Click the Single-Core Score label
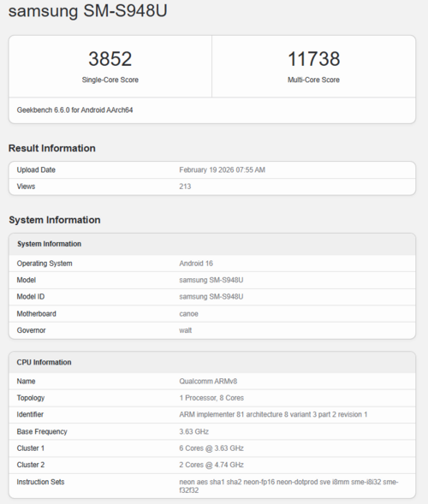This screenshot has height=504, width=428. [x=110, y=80]
